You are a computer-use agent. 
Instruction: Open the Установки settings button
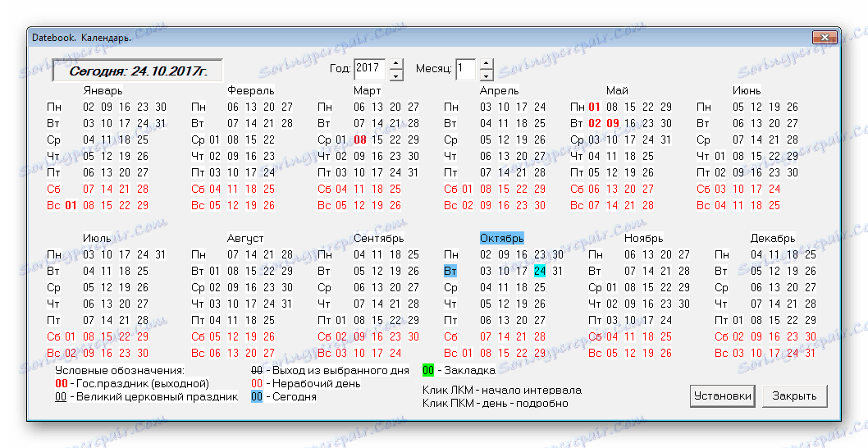coord(723,396)
